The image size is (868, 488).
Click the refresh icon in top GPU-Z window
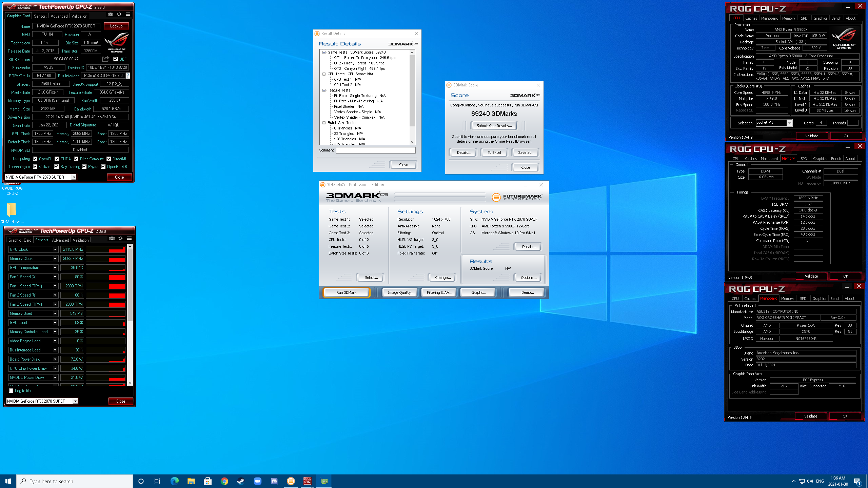click(119, 14)
